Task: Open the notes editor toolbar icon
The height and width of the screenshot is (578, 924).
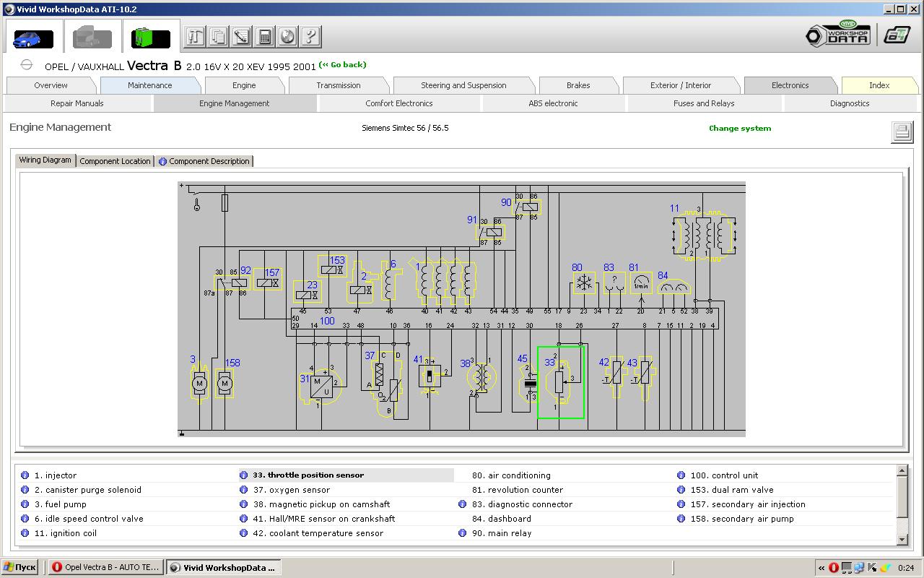Action: (241, 37)
